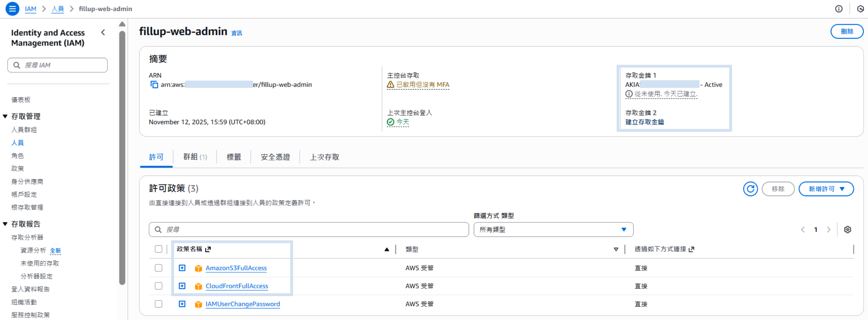Open 登入資料報告 in the sidebar
868x320 pixels.
[30, 289]
